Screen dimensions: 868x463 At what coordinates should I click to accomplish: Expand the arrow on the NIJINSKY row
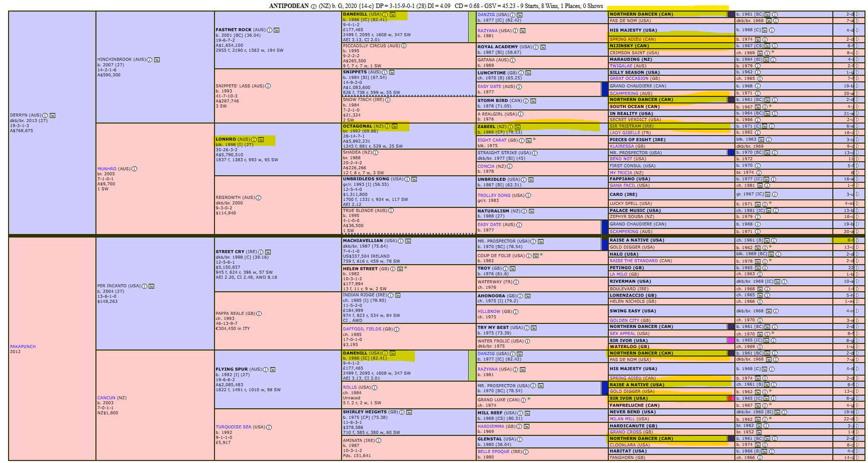point(857,46)
